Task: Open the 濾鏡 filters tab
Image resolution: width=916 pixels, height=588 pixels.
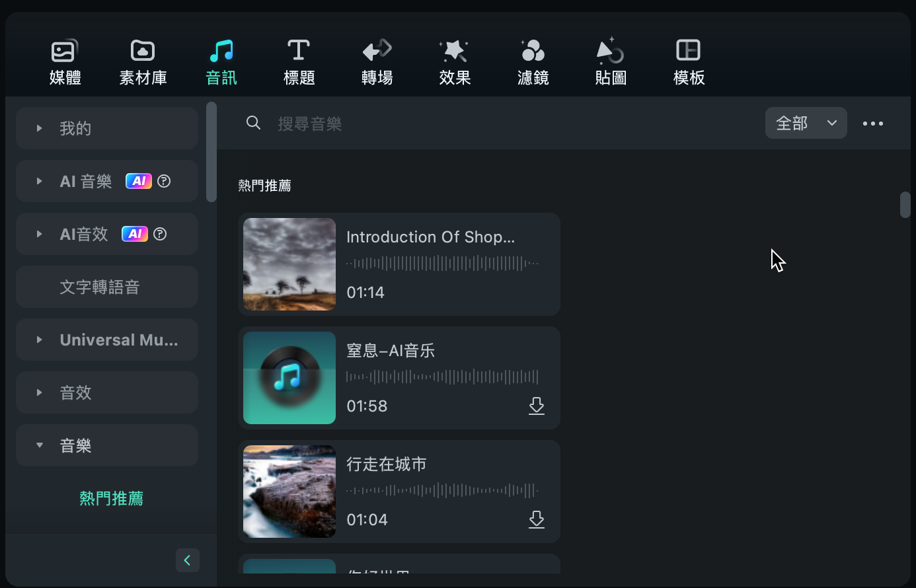Action: pyautogui.click(x=533, y=63)
